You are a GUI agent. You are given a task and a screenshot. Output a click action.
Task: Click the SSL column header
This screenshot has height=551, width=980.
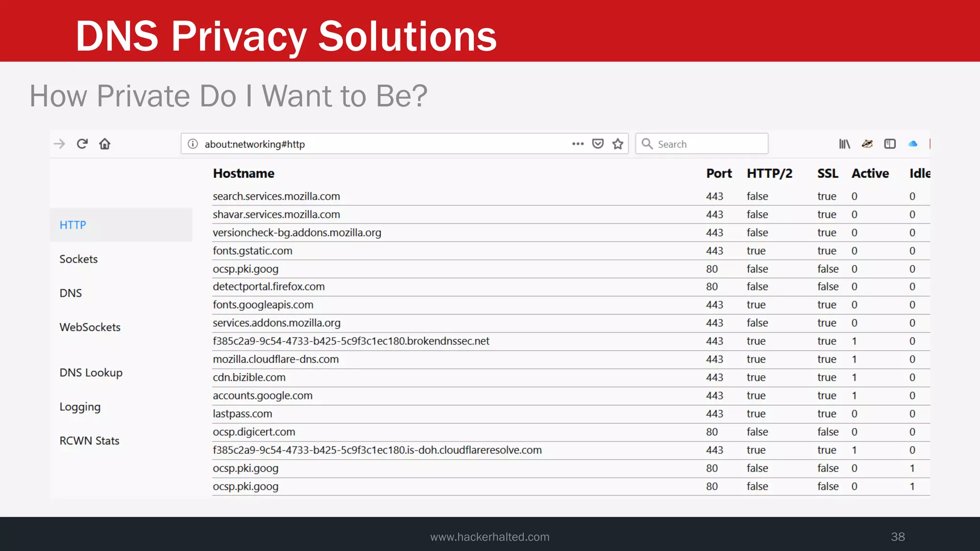pyautogui.click(x=828, y=174)
